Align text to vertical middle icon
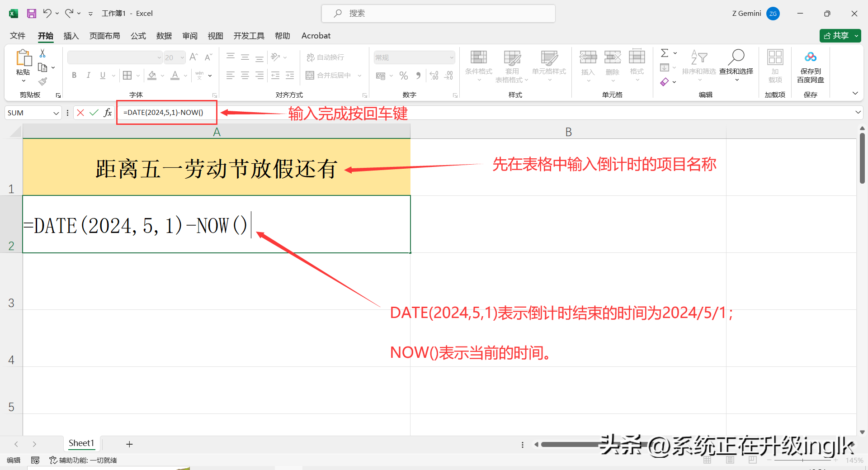This screenshot has height=470, width=868. [x=245, y=57]
